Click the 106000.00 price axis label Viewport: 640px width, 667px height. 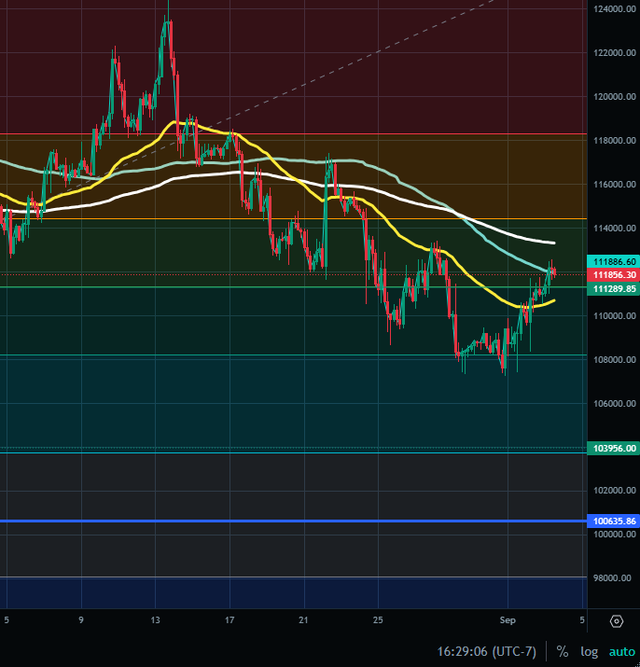[x=614, y=403]
